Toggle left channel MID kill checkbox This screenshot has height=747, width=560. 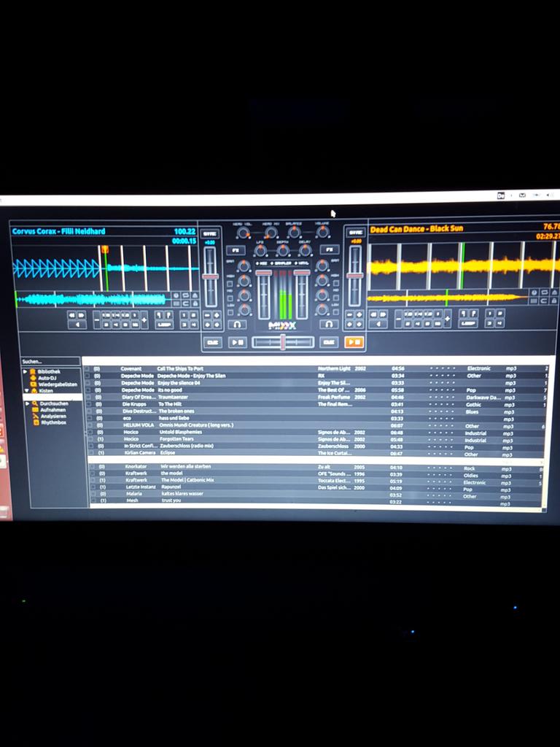(230, 298)
